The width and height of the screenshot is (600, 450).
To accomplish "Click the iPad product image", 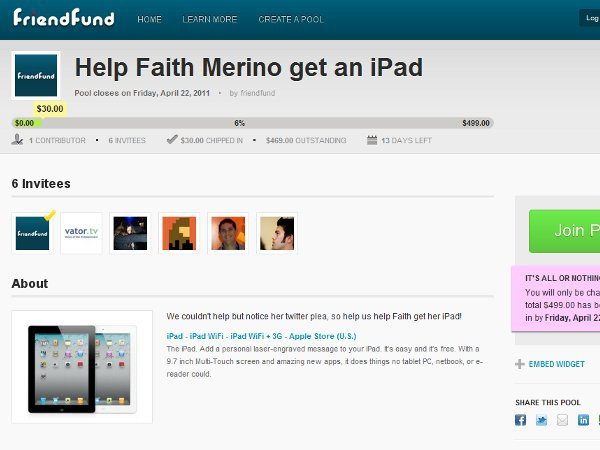I will [x=82, y=367].
